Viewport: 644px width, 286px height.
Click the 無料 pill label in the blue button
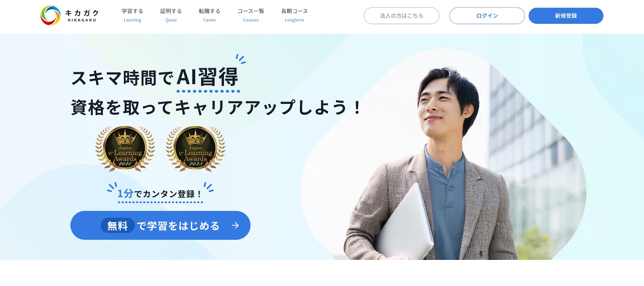tap(118, 226)
